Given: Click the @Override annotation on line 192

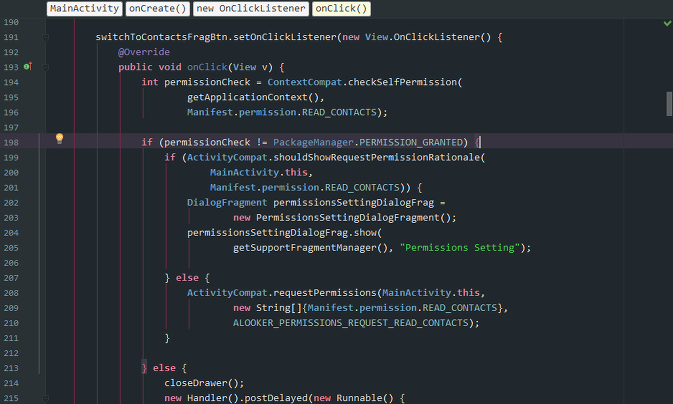Looking at the screenshot, I should coord(144,52).
